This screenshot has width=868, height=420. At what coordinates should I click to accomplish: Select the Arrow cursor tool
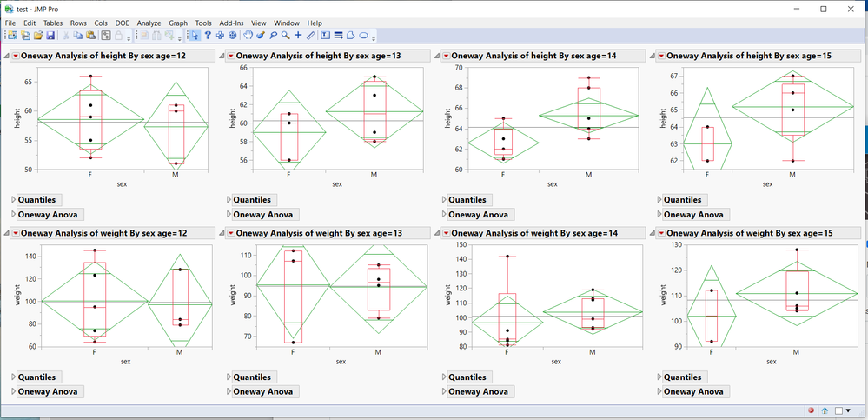[x=195, y=36]
